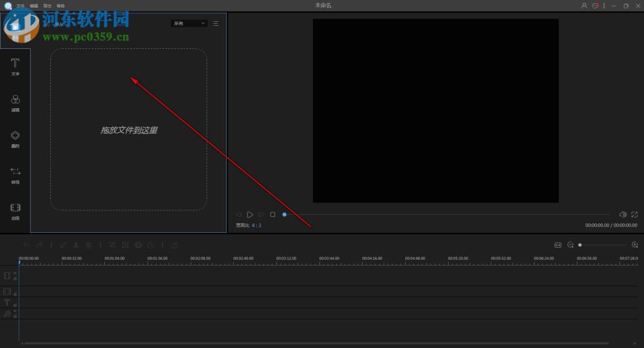Change the 4:3 aspect ratio setting
Image resolution: width=644 pixels, height=348 pixels.
point(256,225)
